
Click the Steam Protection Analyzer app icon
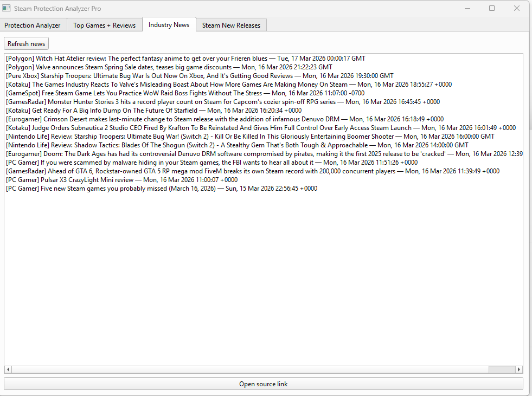pyautogui.click(x=7, y=9)
